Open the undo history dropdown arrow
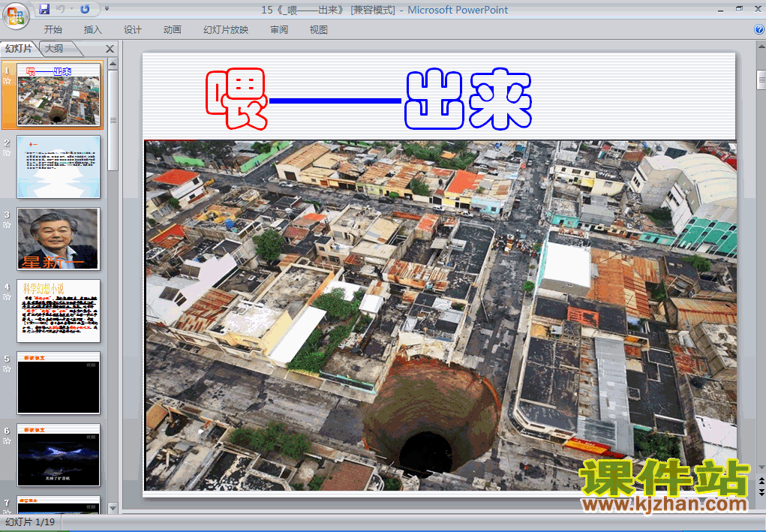The image size is (766, 532). click(71, 9)
